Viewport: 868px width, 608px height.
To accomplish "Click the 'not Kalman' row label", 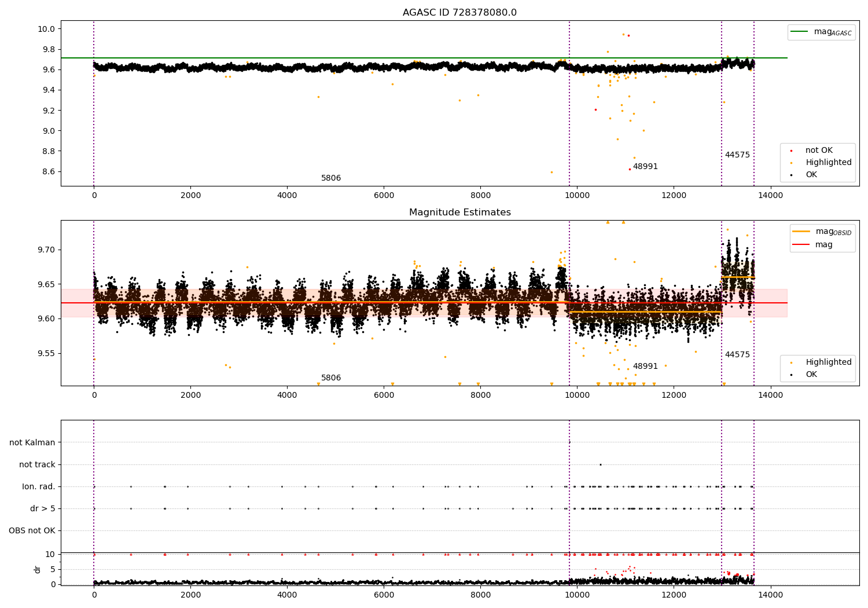I will click(x=32, y=443).
